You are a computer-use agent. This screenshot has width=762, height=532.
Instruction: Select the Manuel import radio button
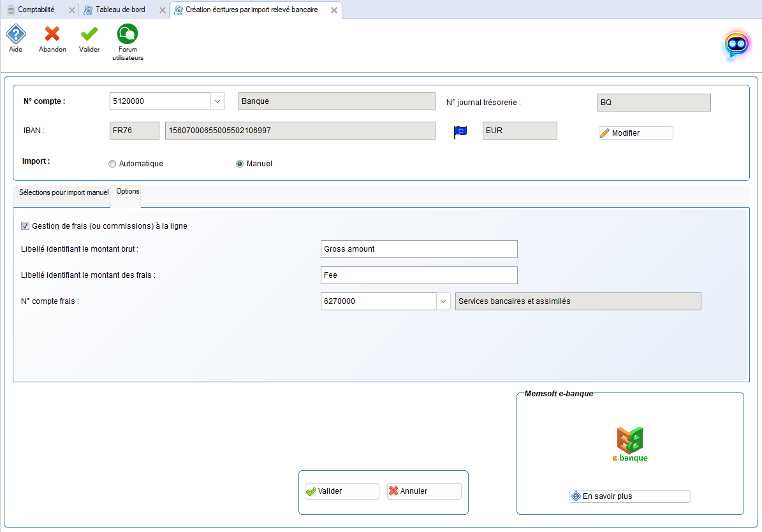coord(240,164)
